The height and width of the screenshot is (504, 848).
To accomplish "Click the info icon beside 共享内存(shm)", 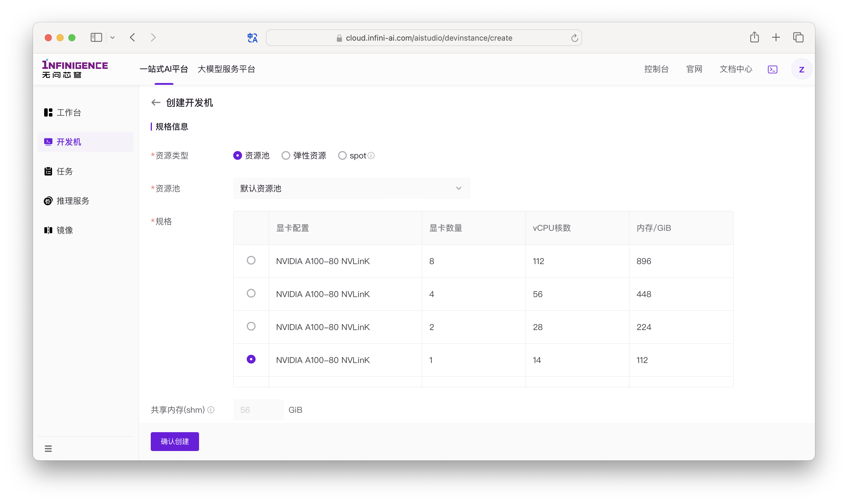I will pos(211,410).
